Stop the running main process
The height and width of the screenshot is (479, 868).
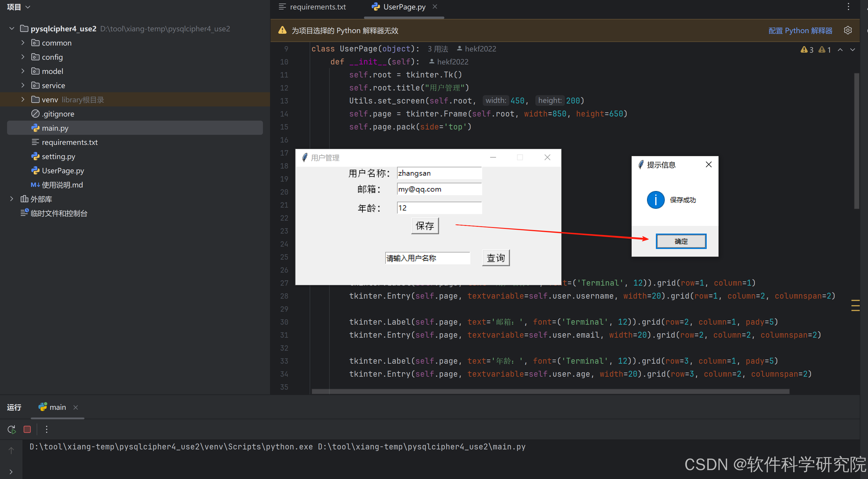pyautogui.click(x=27, y=429)
